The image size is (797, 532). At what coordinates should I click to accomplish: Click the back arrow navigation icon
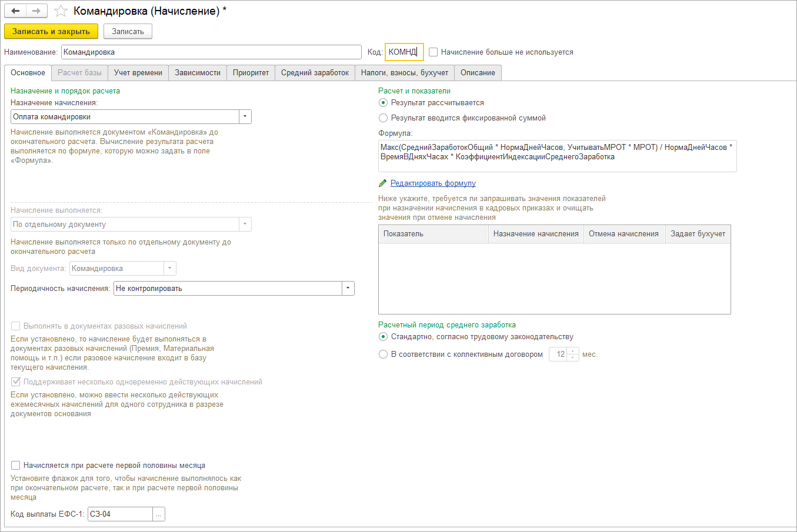tap(15, 11)
